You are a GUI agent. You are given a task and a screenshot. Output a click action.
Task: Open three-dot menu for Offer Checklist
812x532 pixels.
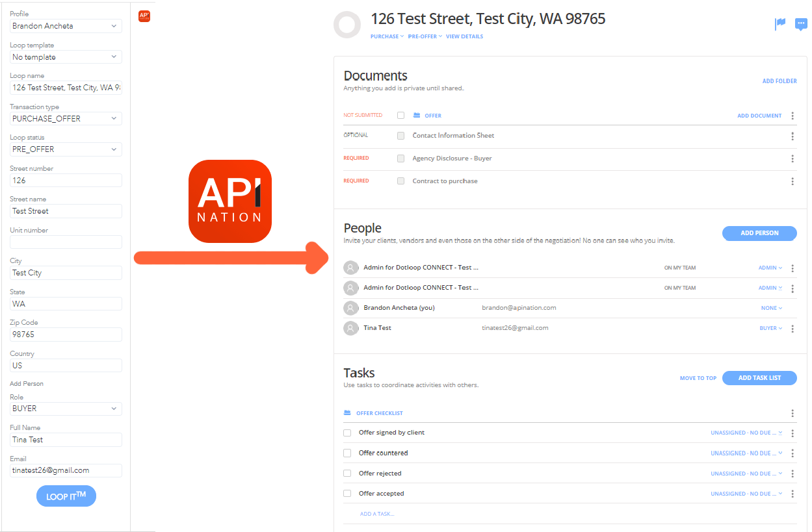click(x=792, y=413)
